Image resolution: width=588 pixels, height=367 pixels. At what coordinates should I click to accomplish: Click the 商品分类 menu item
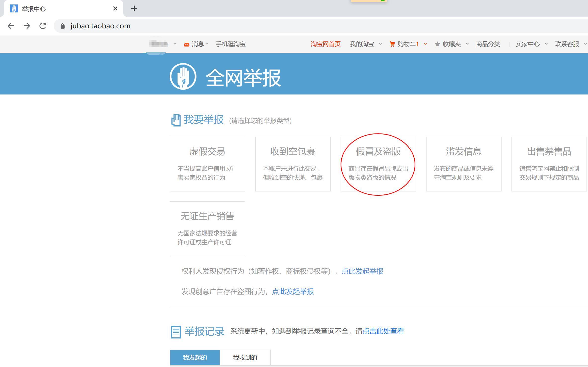click(488, 44)
